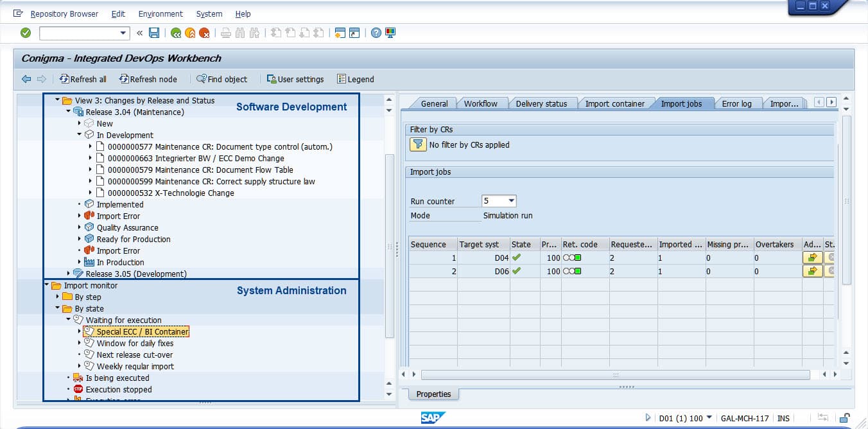This screenshot has width=868, height=429.
Task: Click the yellow action icon in D06 row
Action: point(812,271)
